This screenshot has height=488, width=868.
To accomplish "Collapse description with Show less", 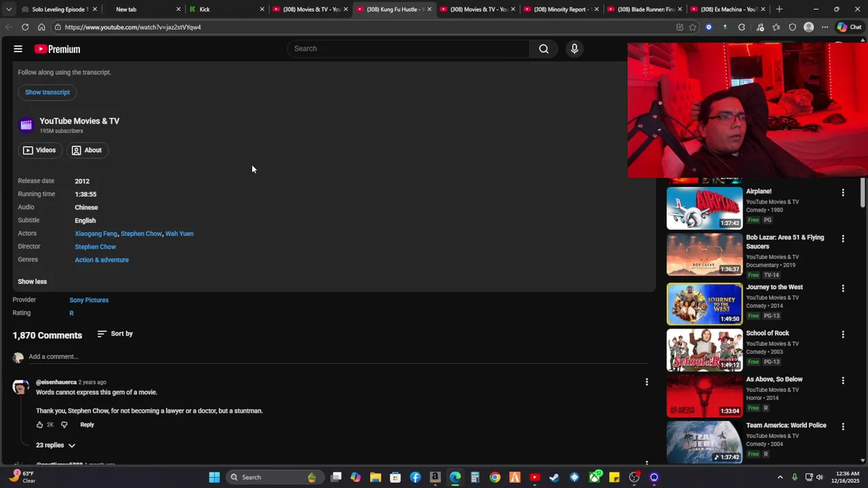I will tap(33, 281).
